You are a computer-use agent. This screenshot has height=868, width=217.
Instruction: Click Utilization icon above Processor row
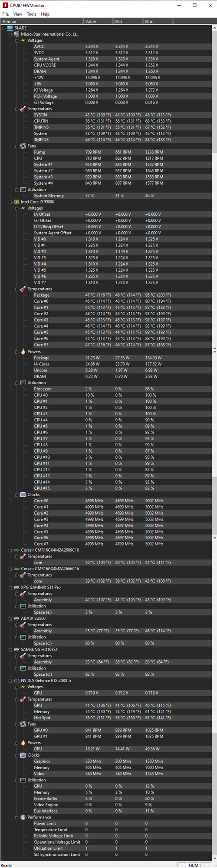click(x=23, y=383)
